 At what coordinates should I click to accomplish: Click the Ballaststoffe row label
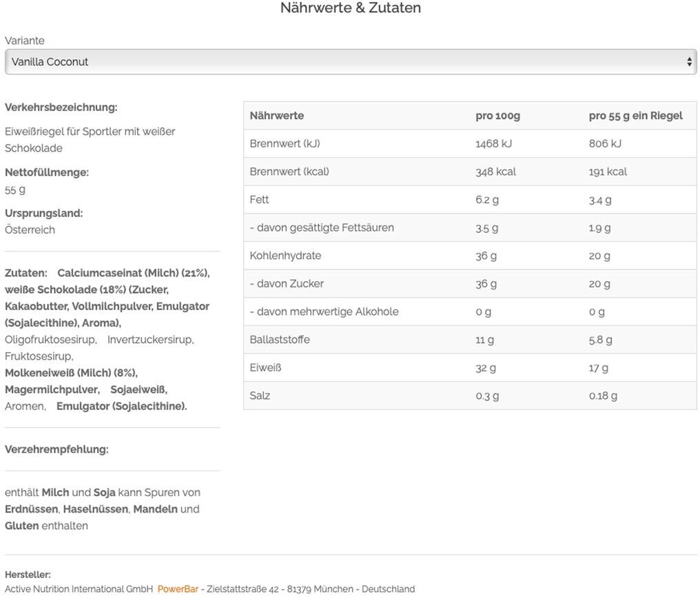point(280,340)
